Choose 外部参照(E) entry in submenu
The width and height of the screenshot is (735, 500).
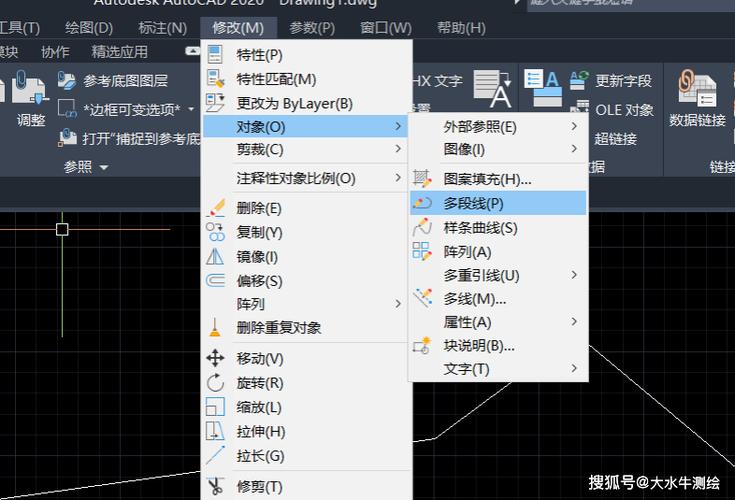point(499,127)
